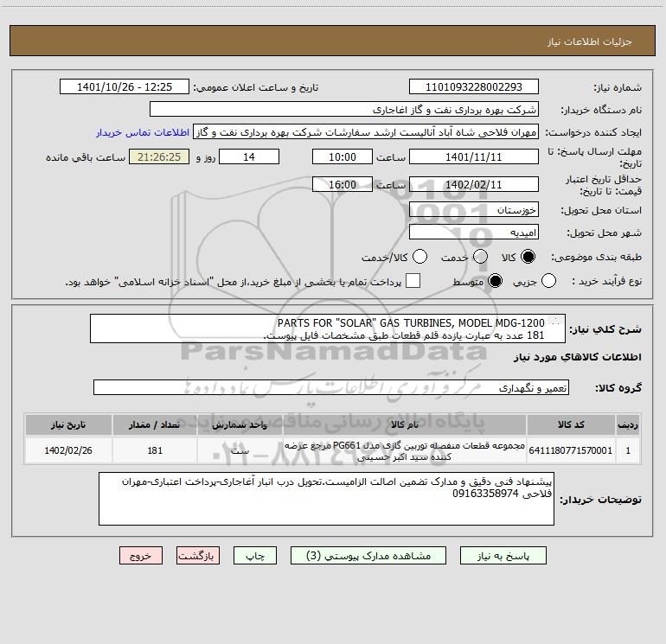666x644 pixels.
Task: Click the announcement date field 1401/10/26 - 12:25
Action: click(x=125, y=87)
